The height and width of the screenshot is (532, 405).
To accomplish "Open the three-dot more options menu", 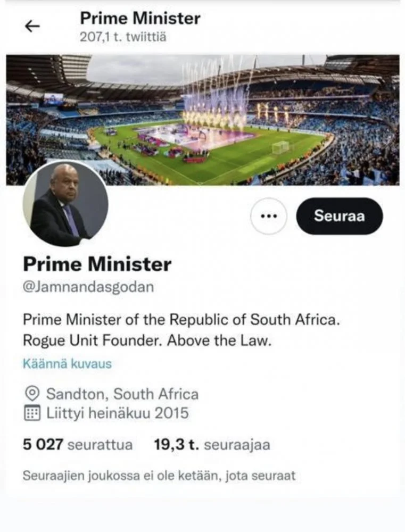I will tap(269, 216).
